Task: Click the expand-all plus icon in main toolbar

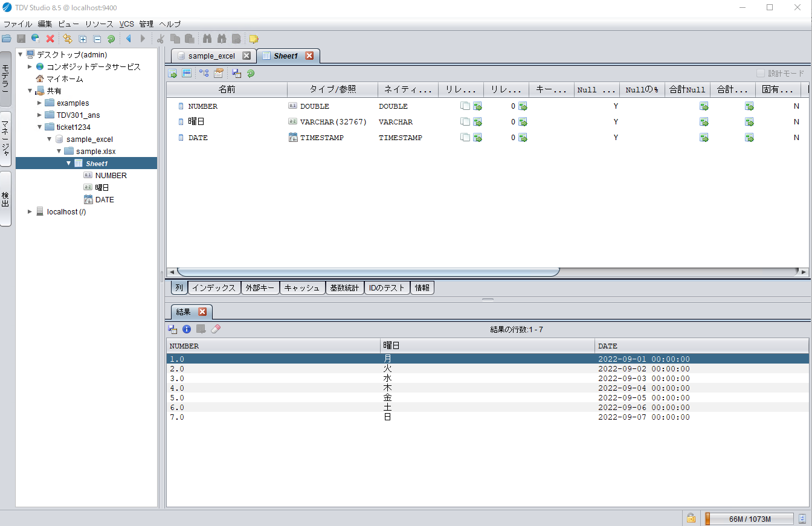Action: 83,39
